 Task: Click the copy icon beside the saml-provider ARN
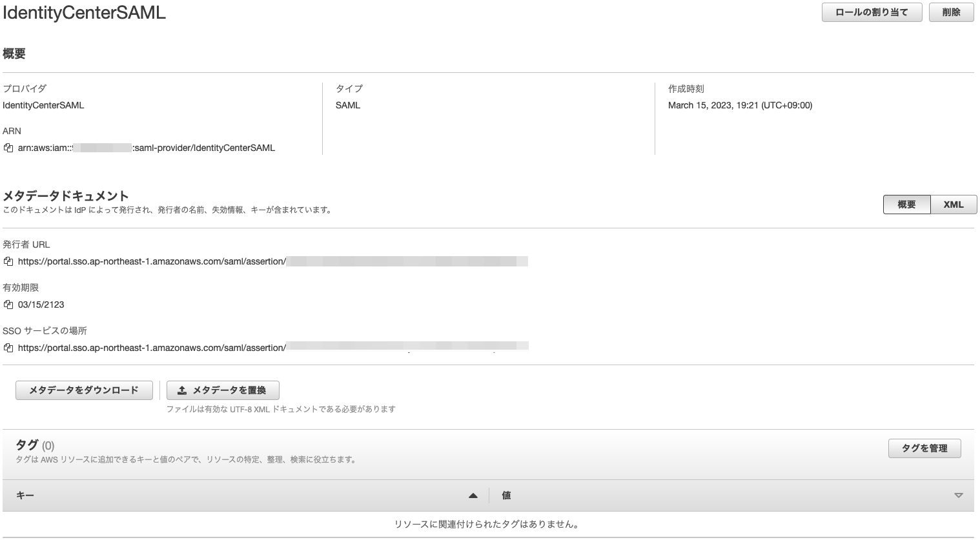(6, 147)
